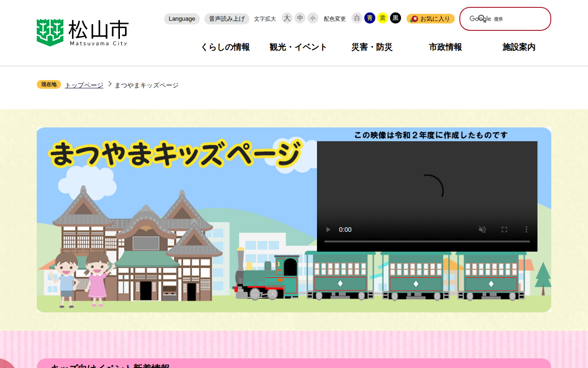Play the video
588x368 pixels.
[328, 230]
